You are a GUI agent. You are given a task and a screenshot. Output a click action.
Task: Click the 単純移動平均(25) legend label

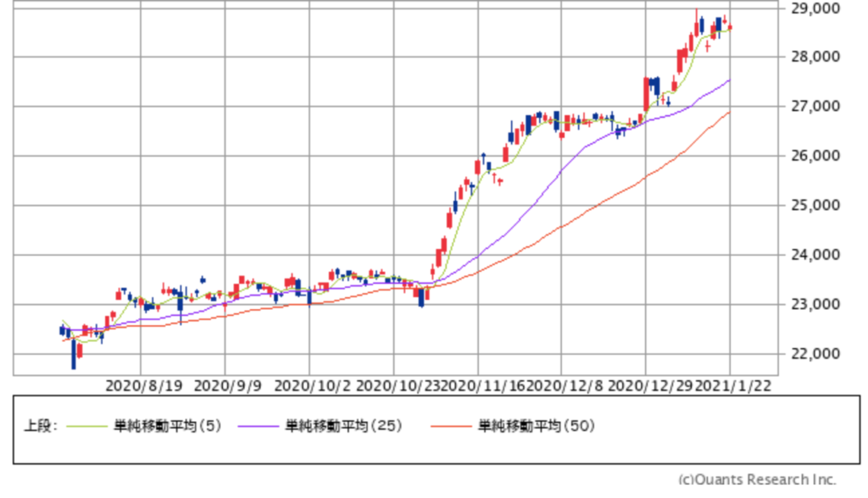tap(343, 426)
